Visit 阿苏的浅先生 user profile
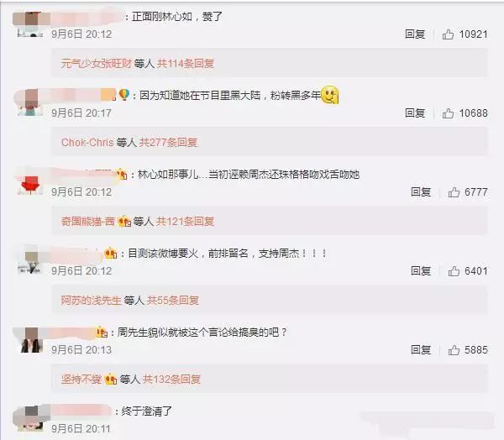Image resolution: width=504 pixels, height=440 pixels. pos(92,300)
